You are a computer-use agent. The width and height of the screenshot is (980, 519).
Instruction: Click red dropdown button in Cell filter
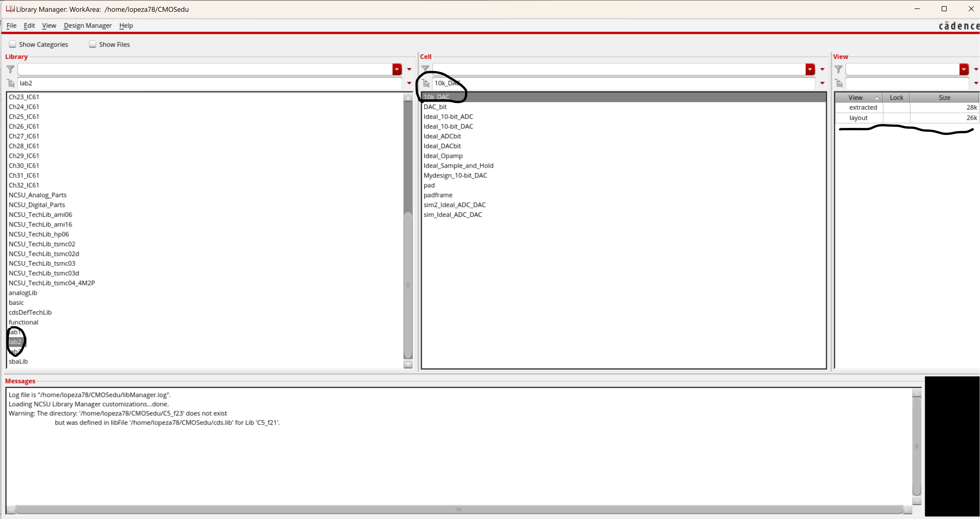[x=810, y=69]
